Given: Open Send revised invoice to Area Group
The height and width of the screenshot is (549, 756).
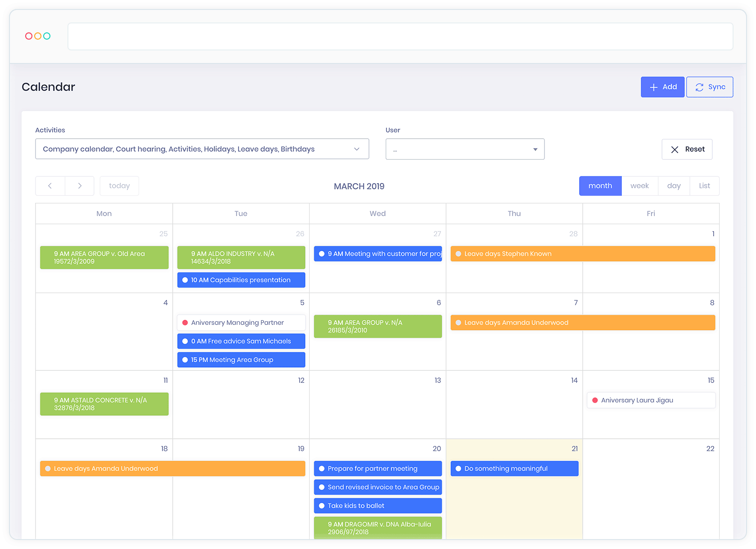Looking at the screenshot, I should click(378, 487).
